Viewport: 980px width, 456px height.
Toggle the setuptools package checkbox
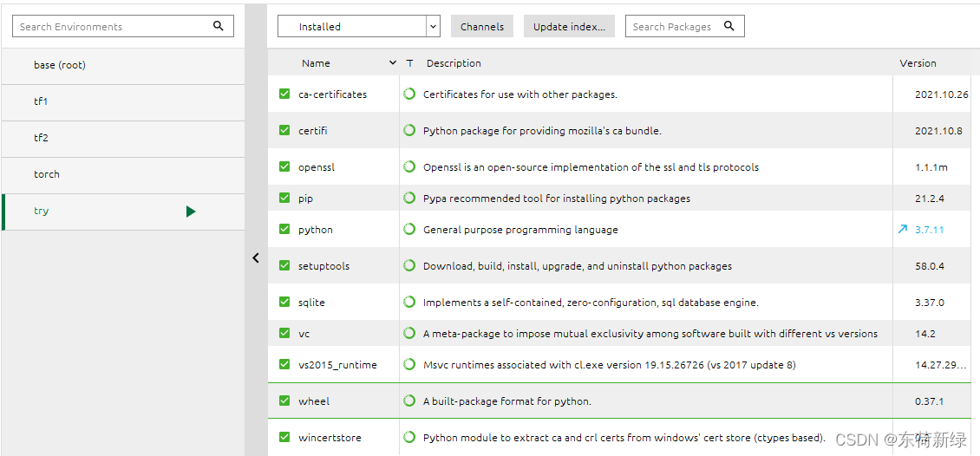click(x=284, y=266)
